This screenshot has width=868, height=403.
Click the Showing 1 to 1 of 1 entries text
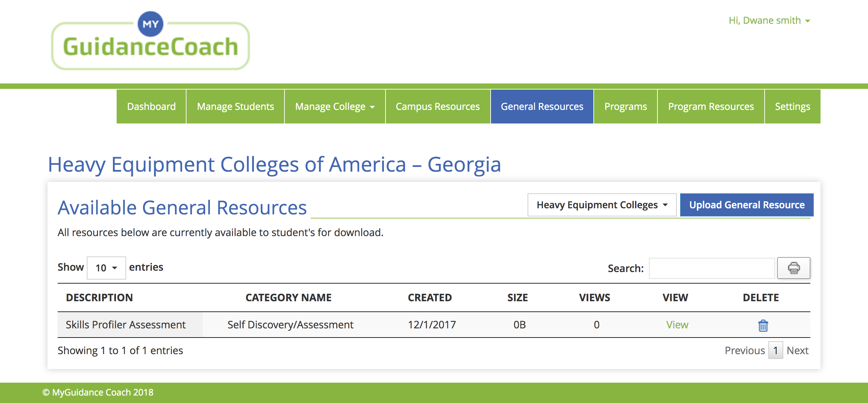coord(120,350)
